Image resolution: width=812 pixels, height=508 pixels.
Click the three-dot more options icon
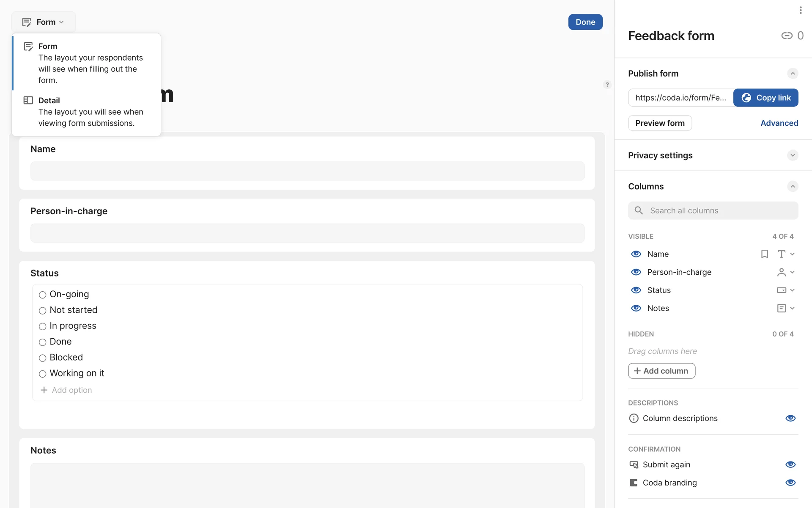point(800,10)
